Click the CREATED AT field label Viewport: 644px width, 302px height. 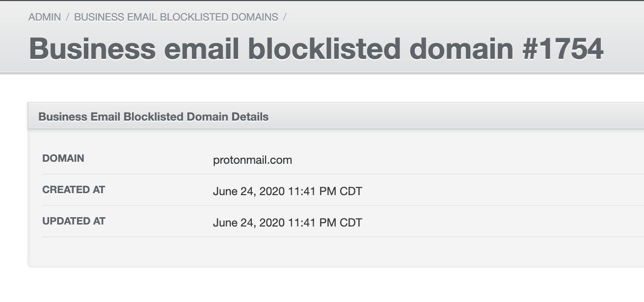[74, 190]
